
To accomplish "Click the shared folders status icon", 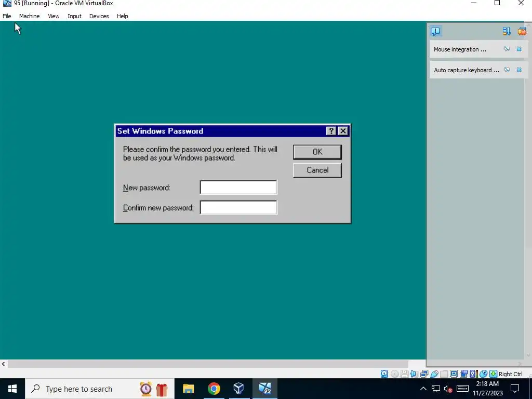I will coord(444,374).
